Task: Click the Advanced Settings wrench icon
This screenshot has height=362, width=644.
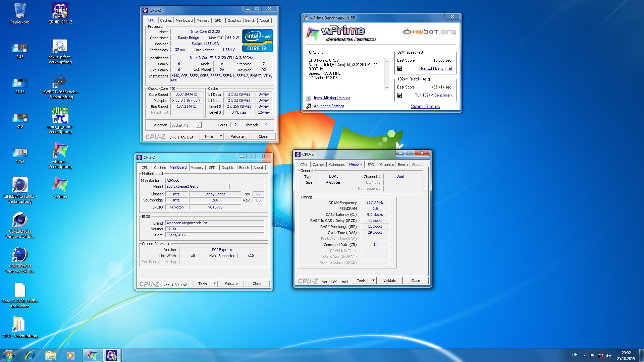Action: pyautogui.click(x=309, y=106)
